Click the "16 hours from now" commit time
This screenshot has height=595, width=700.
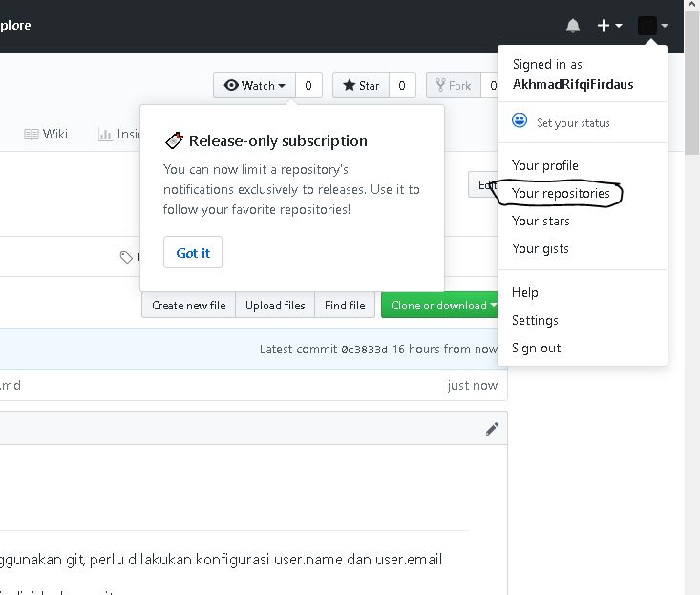[x=445, y=349]
